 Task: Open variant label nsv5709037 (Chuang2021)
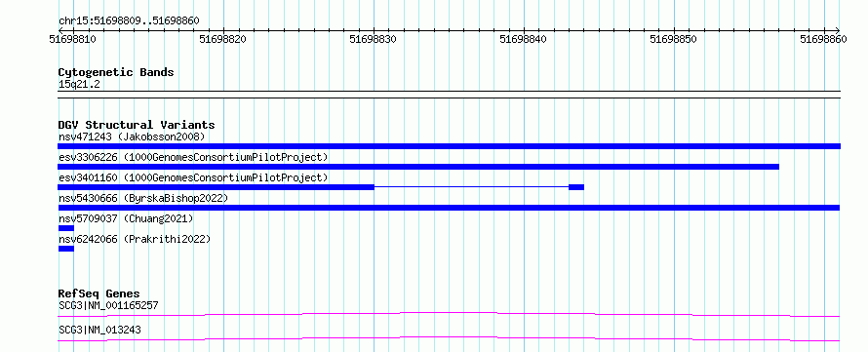[x=126, y=218]
